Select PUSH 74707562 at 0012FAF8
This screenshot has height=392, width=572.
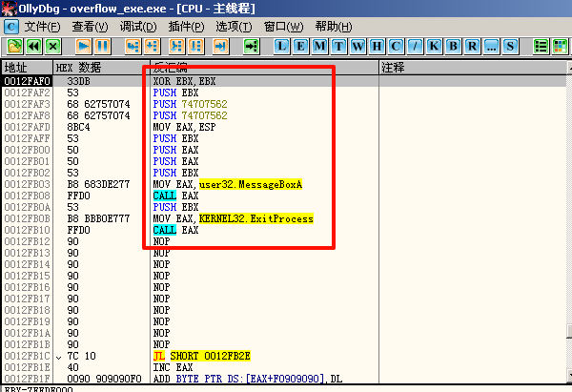click(190, 115)
